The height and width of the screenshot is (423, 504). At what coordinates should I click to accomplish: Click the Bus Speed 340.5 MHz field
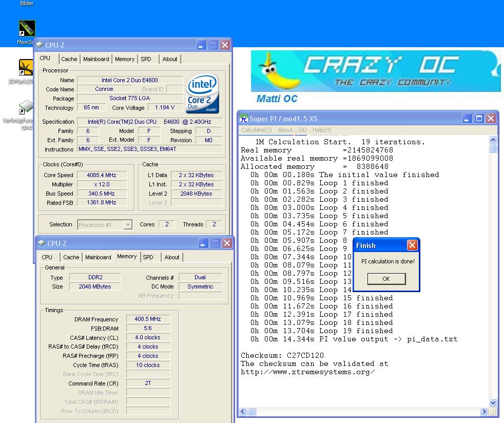point(102,194)
